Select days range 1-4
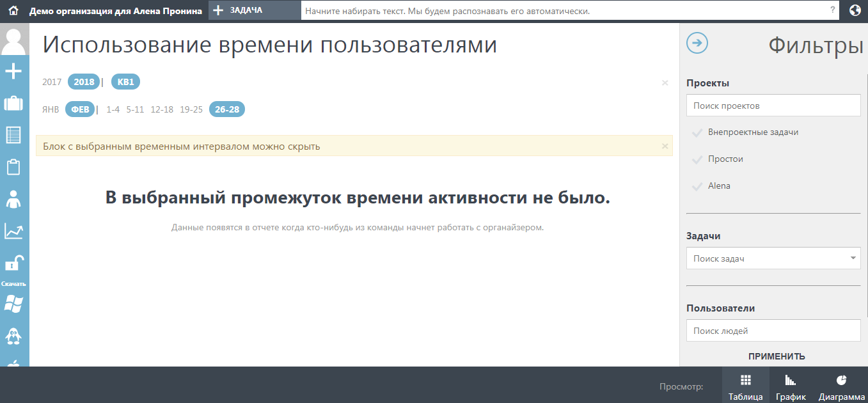Screen dimensions: 868x403 pyautogui.click(x=113, y=109)
